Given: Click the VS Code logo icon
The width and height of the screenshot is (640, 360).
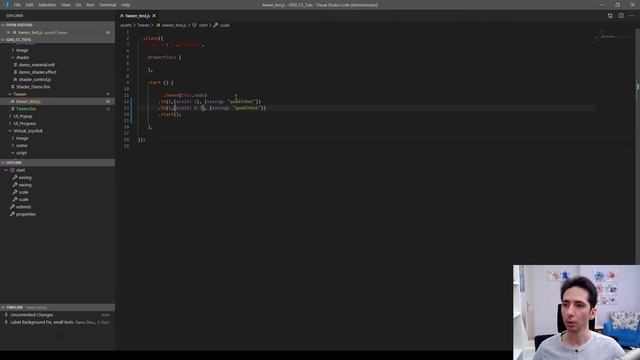Looking at the screenshot, I should 6,5.
